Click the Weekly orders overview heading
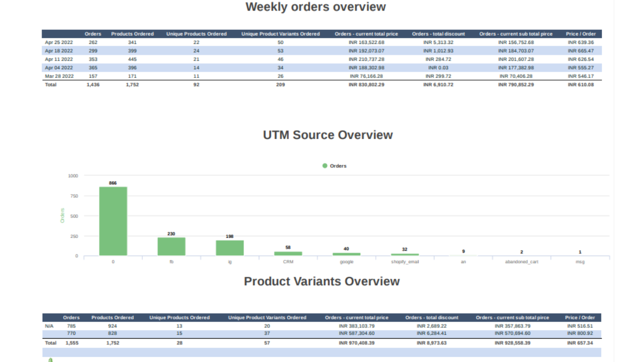The image size is (644, 362). click(316, 7)
